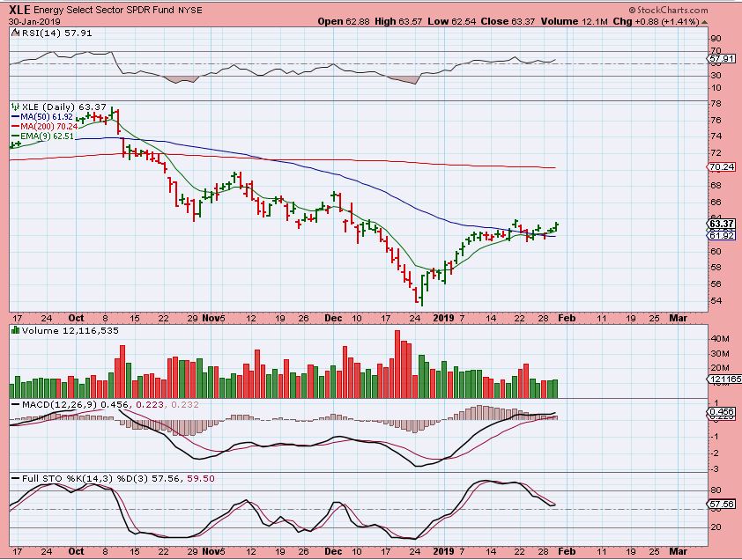Viewport: 742px width, 560px height.
Task: Click the 0.456 MACD tag on right axis
Action: coord(721,412)
